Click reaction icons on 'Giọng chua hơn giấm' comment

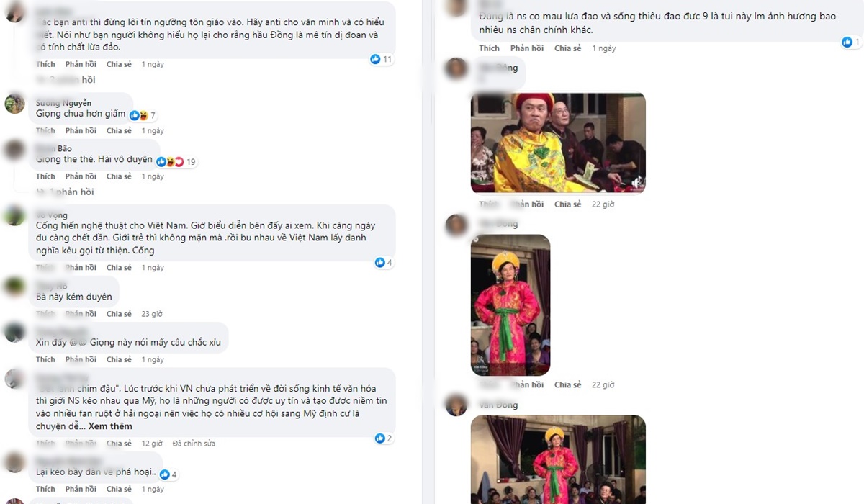point(138,115)
